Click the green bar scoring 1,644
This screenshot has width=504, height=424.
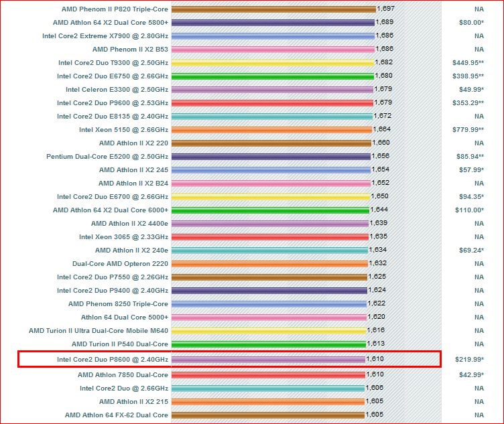tap(270, 210)
